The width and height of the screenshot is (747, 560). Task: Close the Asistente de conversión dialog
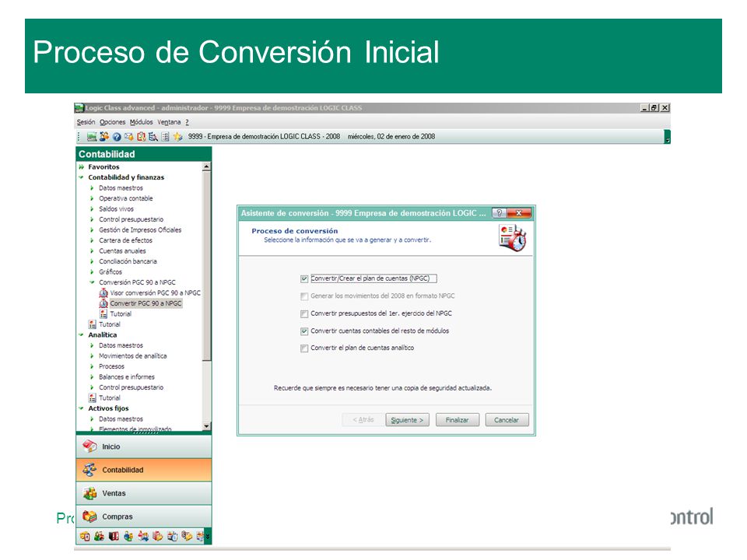519,213
